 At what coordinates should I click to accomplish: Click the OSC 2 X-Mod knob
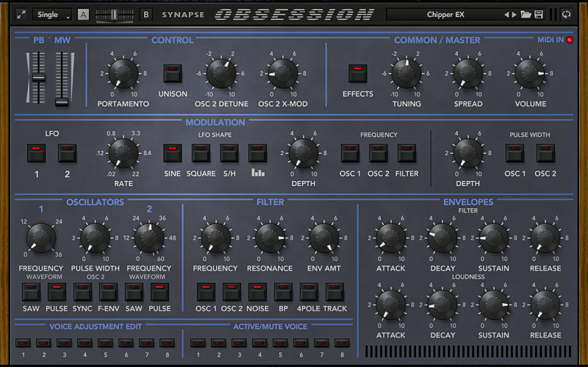[x=283, y=73]
